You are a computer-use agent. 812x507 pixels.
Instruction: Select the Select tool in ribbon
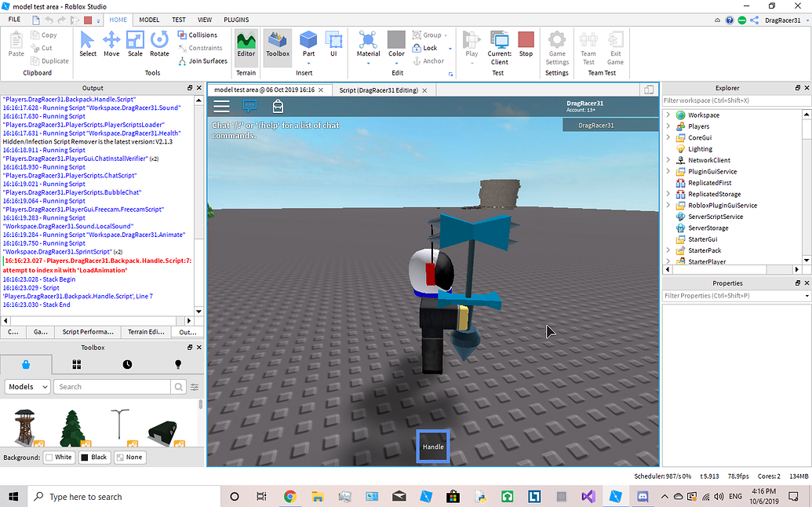88,44
